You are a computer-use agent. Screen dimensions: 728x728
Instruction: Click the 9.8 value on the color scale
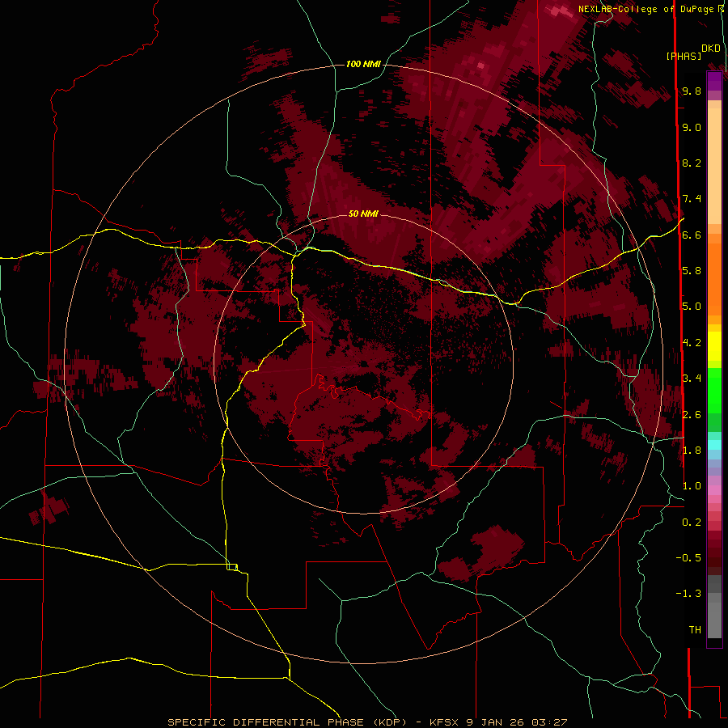692,91
